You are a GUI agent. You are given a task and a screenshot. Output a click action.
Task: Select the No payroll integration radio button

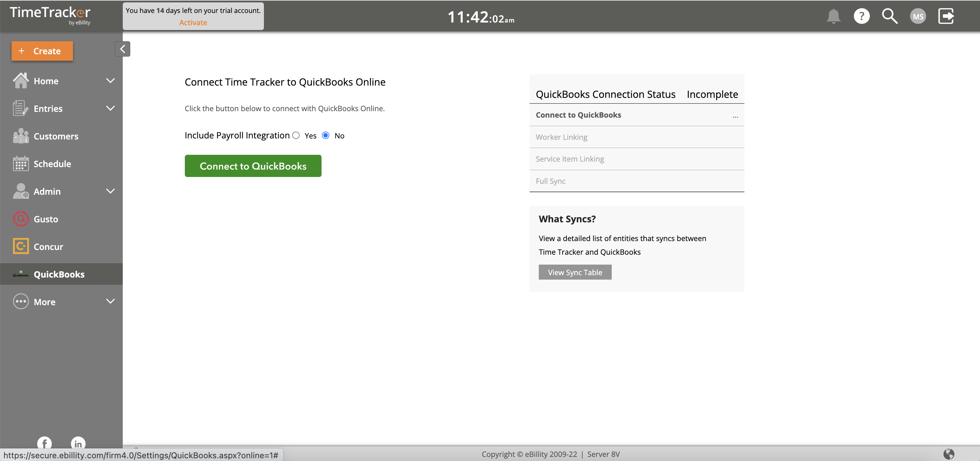(x=326, y=135)
